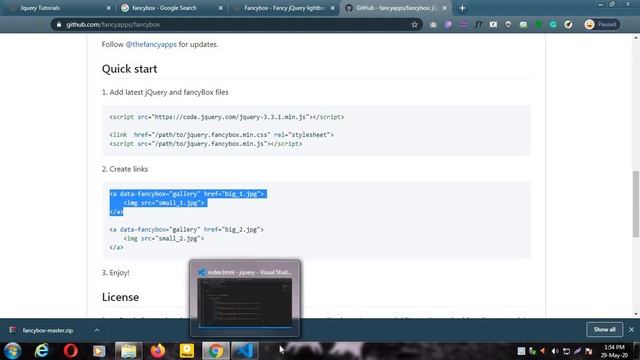This screenshot has width=640, height=360.
Task: Close the Jquery Tutorials tab
Action: click(108, 8)
